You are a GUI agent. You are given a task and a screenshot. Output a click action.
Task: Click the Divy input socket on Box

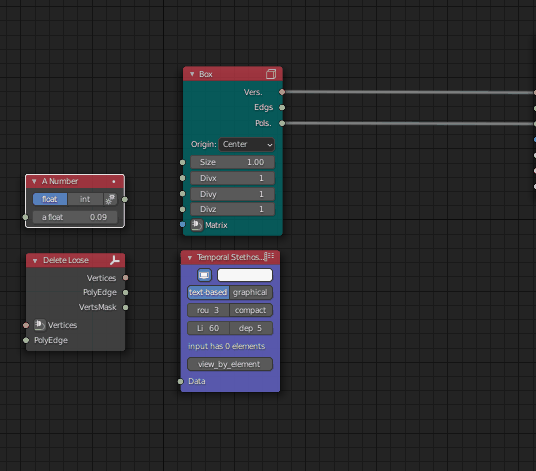[x=183, y=194]
